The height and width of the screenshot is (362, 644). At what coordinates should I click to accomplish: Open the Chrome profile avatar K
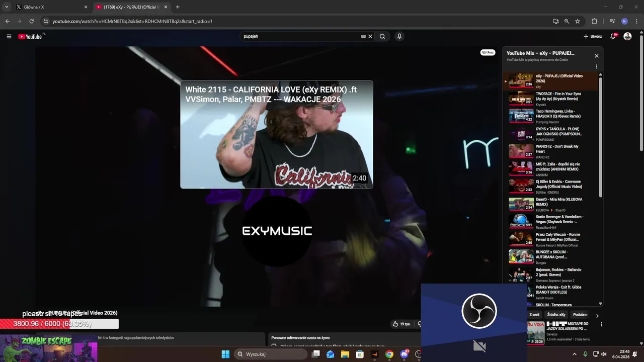click(x=624, y=21)
